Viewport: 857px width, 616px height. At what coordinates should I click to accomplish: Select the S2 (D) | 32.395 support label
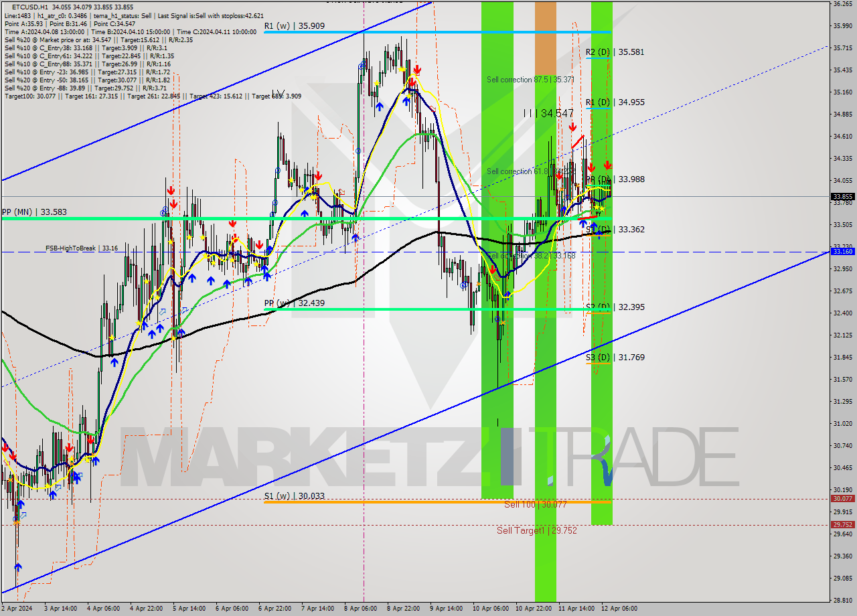tap(615, 307)
